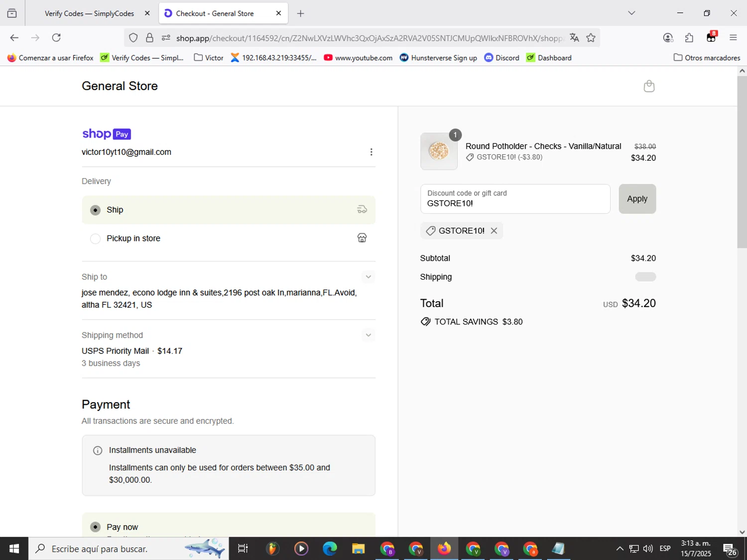Click the tracking protection shield icon
This screenshot has width=747, height=560.
click(x=133, y=38)
